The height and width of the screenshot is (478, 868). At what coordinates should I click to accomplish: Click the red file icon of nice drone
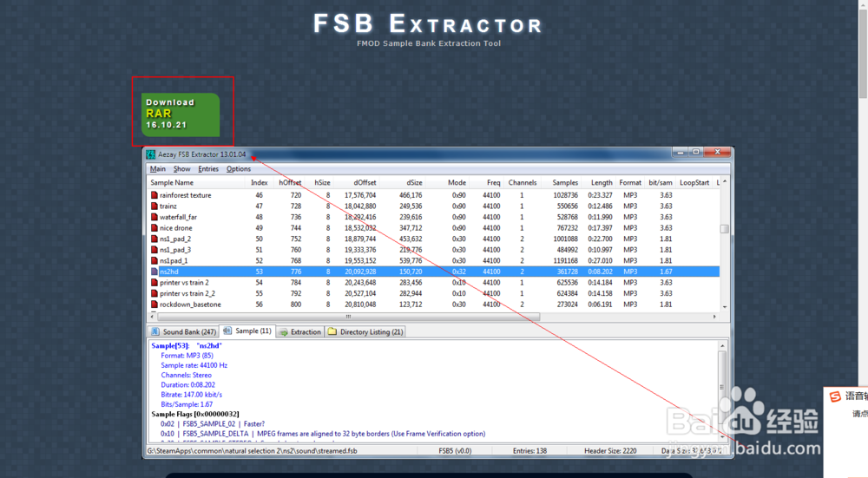coord(155,227)
